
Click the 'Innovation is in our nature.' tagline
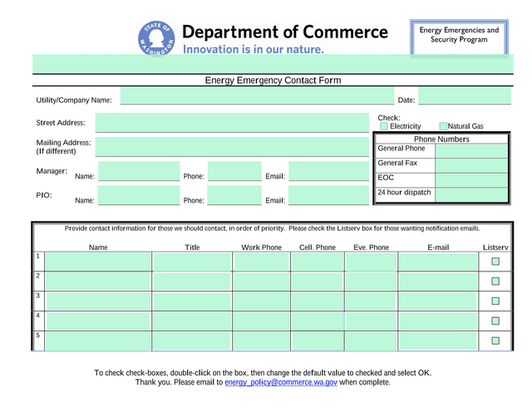(x=253, y=50)
